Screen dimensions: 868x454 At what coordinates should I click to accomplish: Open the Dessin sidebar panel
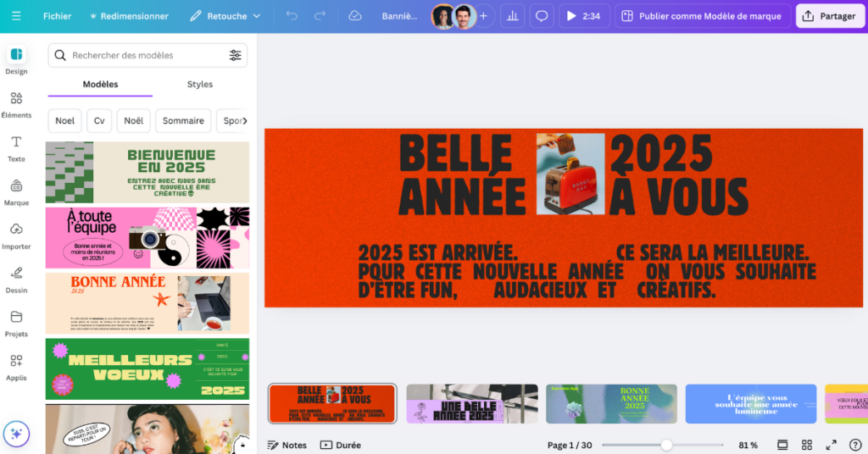[x=16, y=280]
